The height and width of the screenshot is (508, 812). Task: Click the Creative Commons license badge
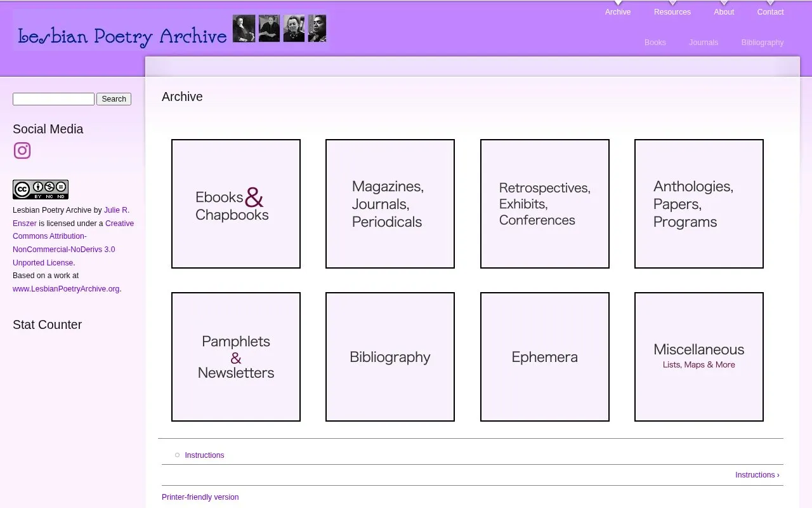pos(41,189)
